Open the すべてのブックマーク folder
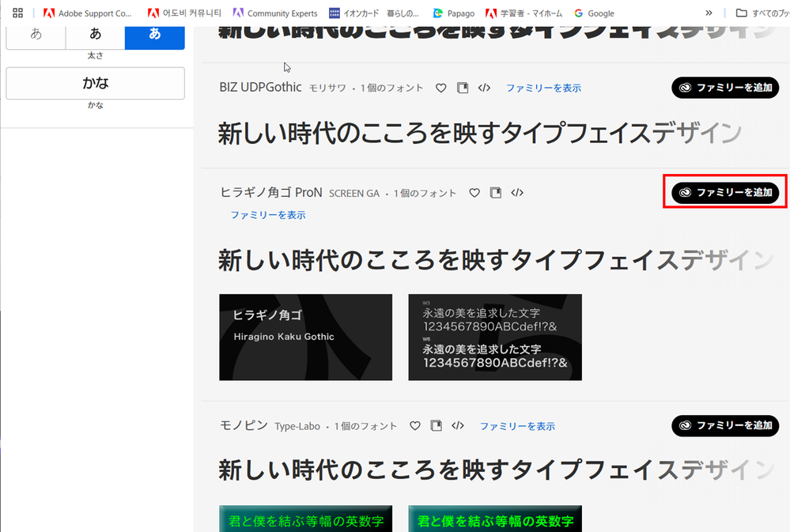This screenshot has width=790, height=532. [x=762, y=13]
